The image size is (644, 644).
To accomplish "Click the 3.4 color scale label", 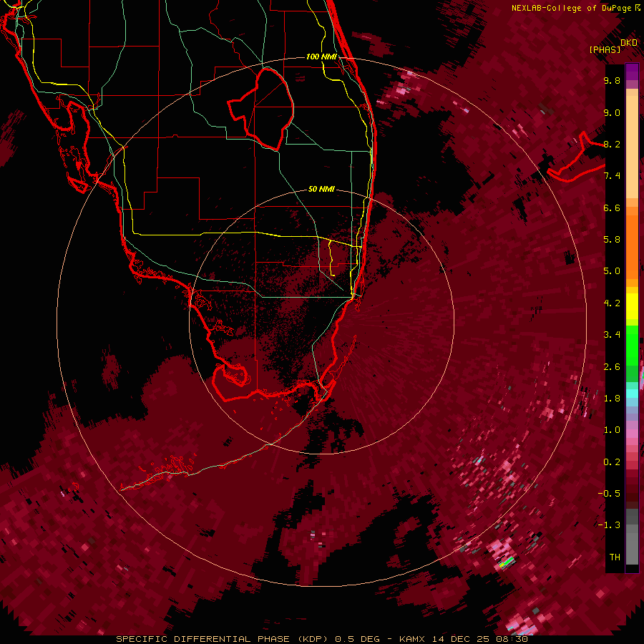I will [x=612, y=335].
